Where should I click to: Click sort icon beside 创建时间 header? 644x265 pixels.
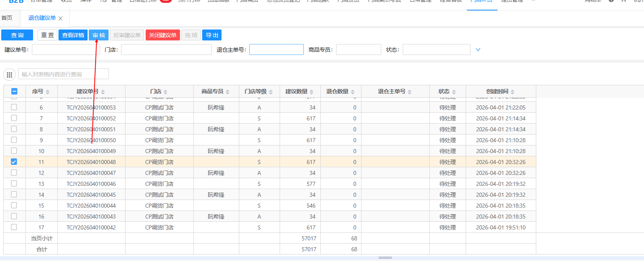[x=512, y=92]
